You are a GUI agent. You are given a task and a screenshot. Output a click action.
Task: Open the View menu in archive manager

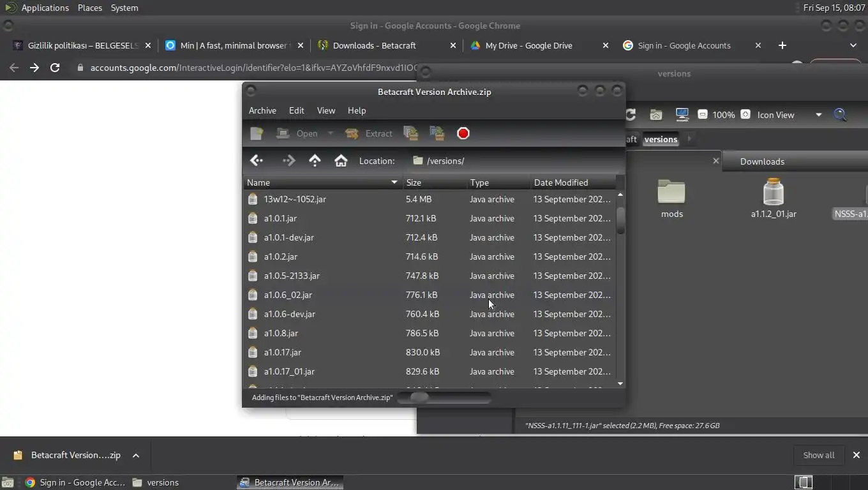(326, 110)
